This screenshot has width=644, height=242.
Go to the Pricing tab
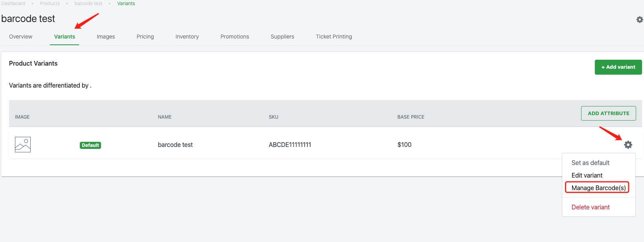point(145,37)
